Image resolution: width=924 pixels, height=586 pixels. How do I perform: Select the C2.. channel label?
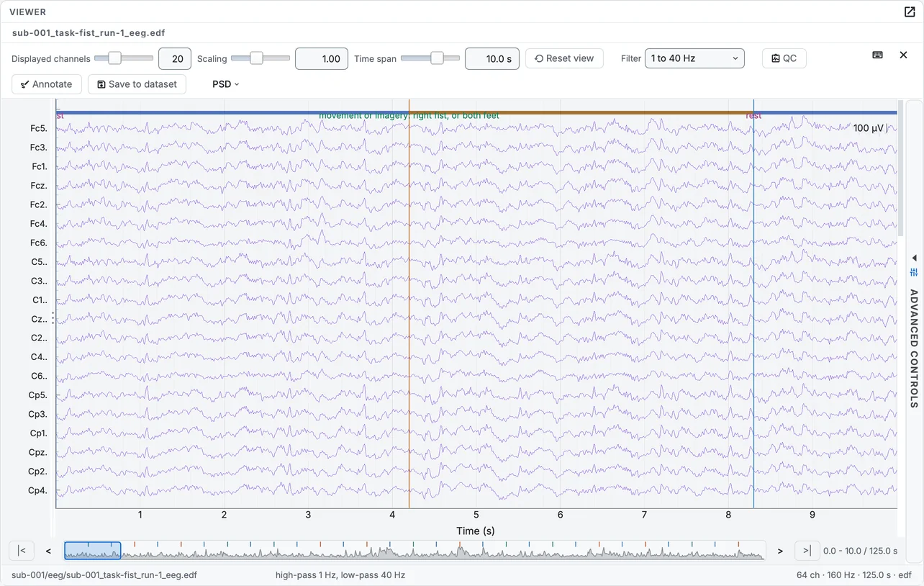click(39, 338)
